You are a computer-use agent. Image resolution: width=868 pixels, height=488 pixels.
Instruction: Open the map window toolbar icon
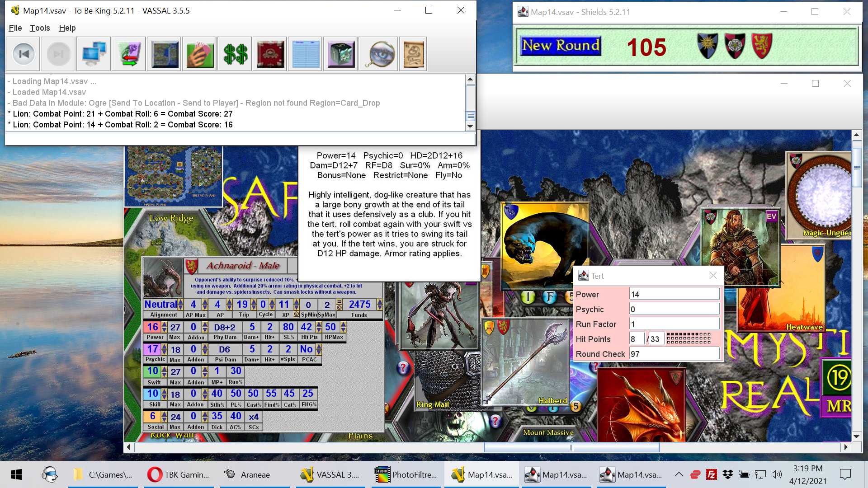click(x=165, y=54)
